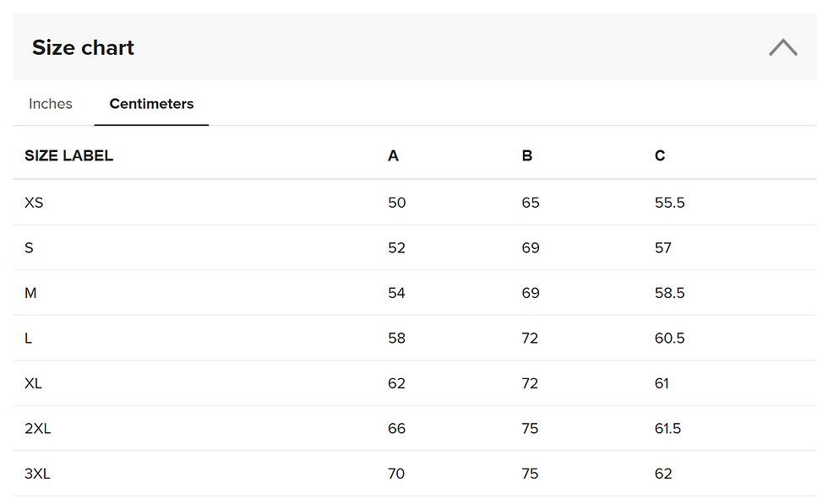Screen dimensions: 828x504
Task: Select the 2XL size row label
Action: [38, 429]
